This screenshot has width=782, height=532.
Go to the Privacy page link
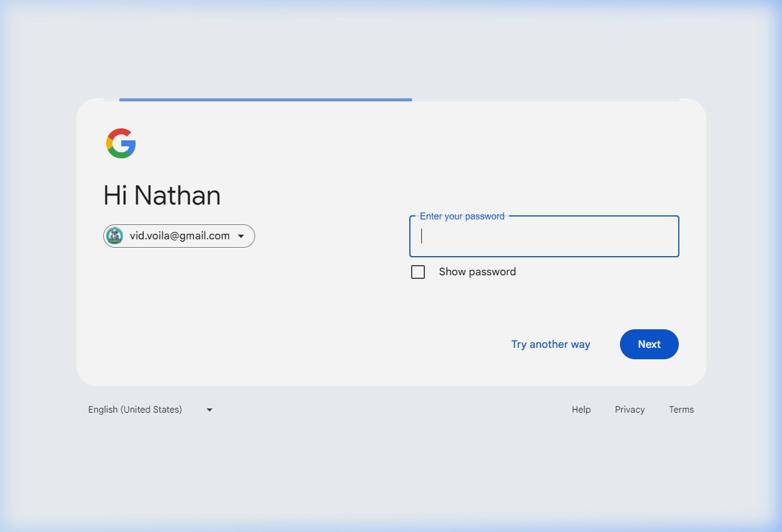pos(630,410)
